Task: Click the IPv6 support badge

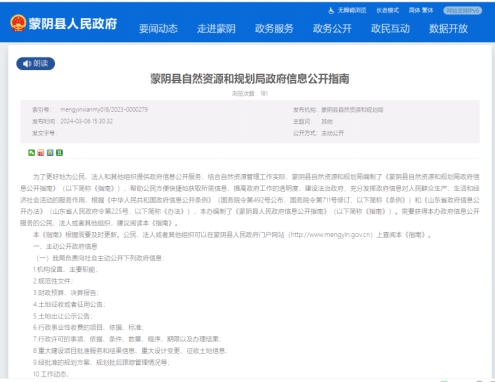Action: pyautogui.click(x=463, y=10)
